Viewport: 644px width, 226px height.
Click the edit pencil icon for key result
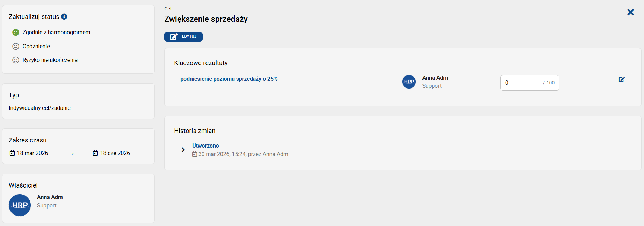(622, 79)
